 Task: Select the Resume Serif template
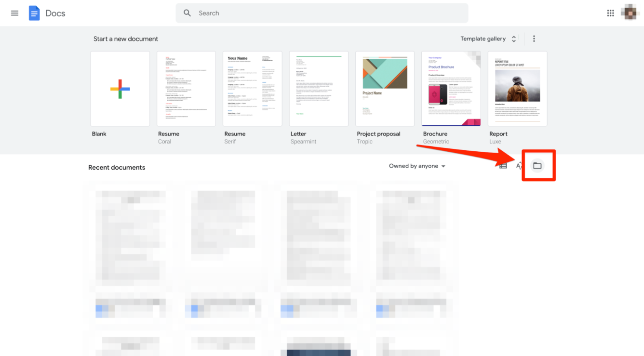[x=252, y=89]
